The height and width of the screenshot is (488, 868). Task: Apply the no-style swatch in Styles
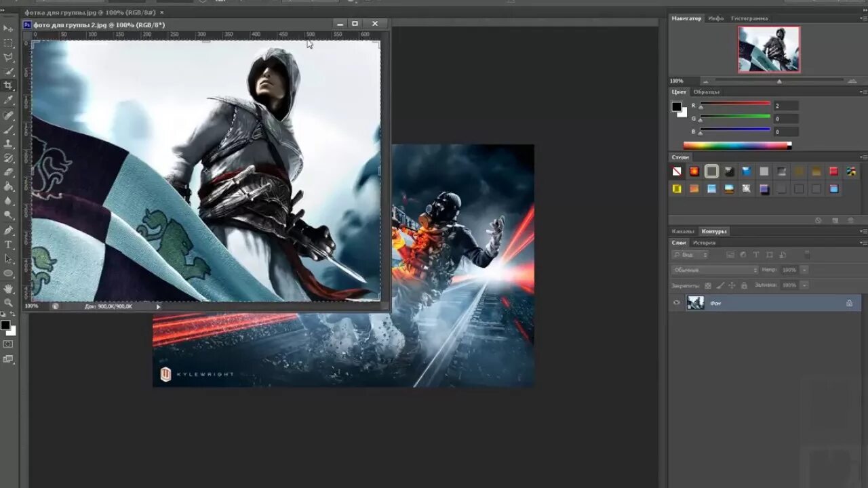[677, 171]
